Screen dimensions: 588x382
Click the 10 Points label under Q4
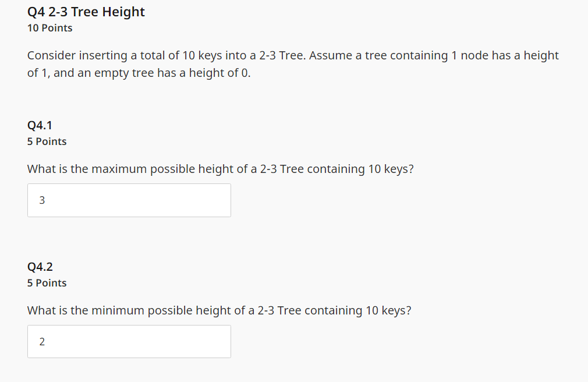click(x=49, y=27)
